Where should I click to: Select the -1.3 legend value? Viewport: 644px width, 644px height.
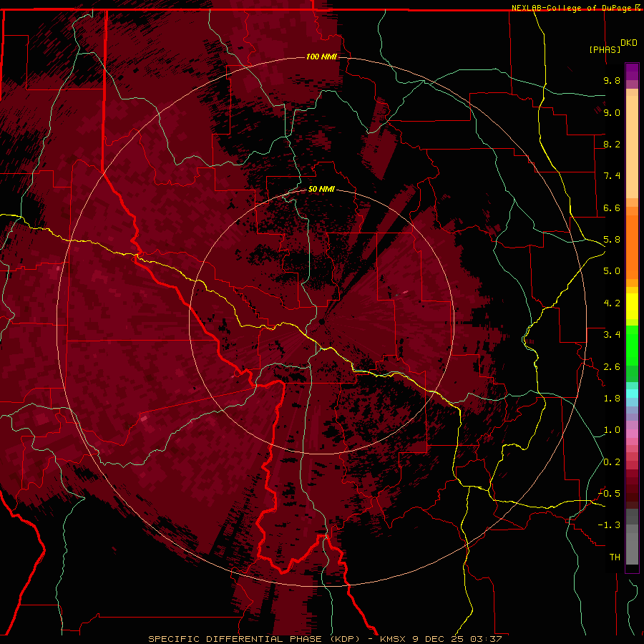pos(609,525)
